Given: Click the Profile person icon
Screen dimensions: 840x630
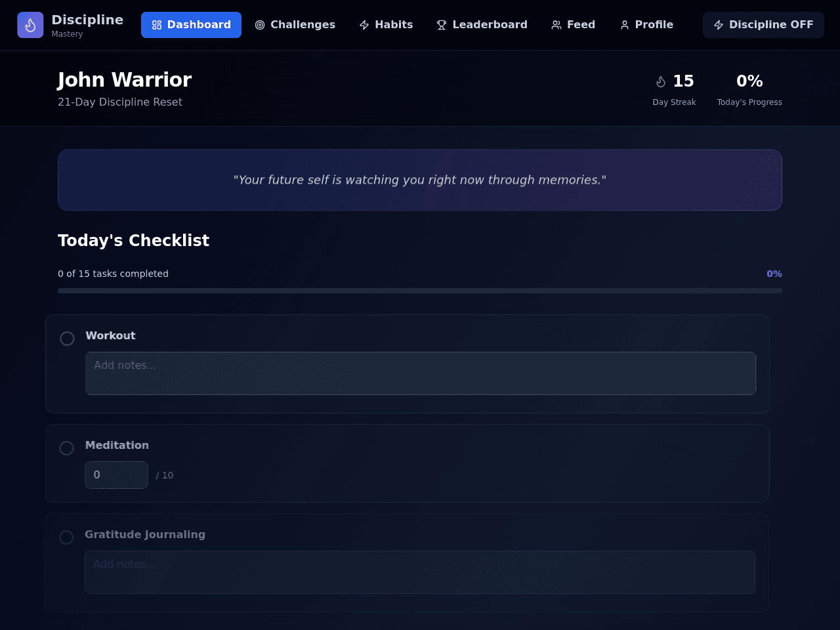Looking at the screenshot, I should point(625,25).
